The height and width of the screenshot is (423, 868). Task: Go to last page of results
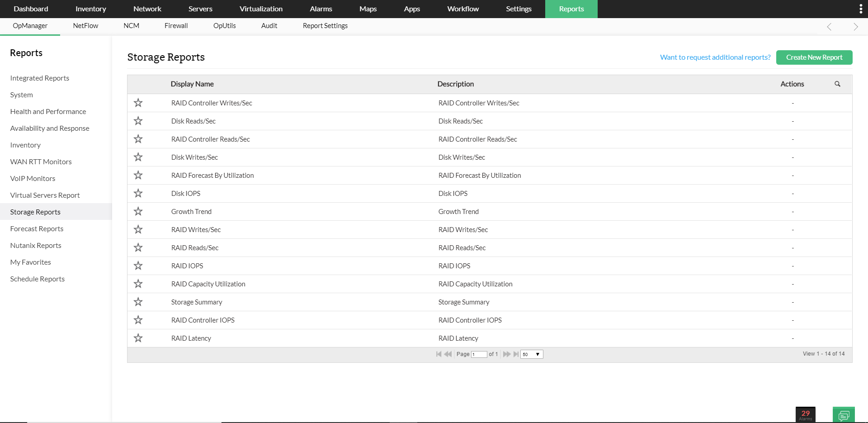(x=516, y=354)
